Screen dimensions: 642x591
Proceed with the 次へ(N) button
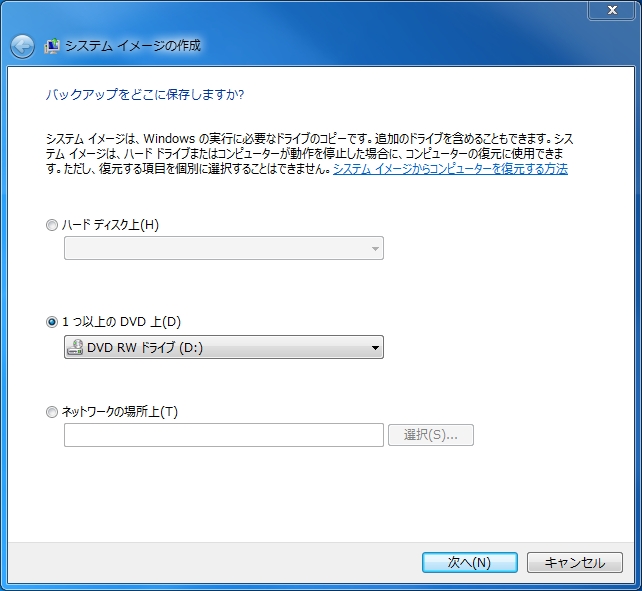click(x=470, y=563)
